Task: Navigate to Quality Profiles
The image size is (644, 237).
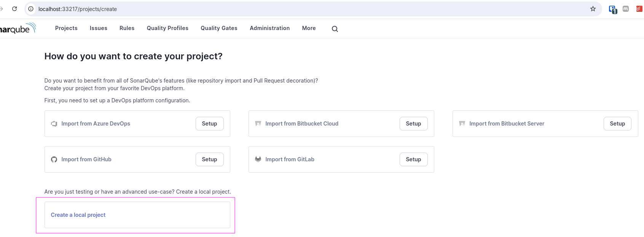Action: [167, 28]
